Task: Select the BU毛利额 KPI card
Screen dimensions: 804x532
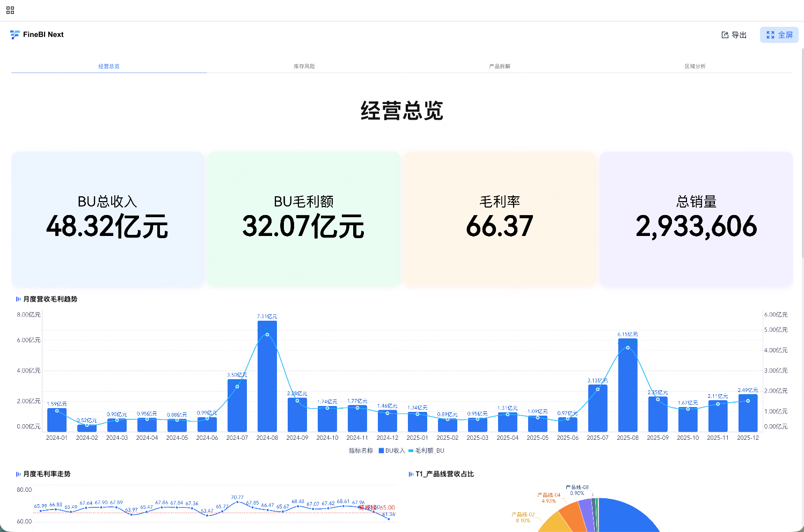Action: 304,219
